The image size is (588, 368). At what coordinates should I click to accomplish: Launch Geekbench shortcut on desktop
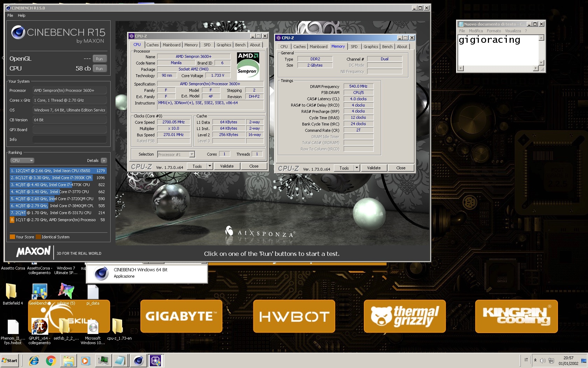coord(40,292)
